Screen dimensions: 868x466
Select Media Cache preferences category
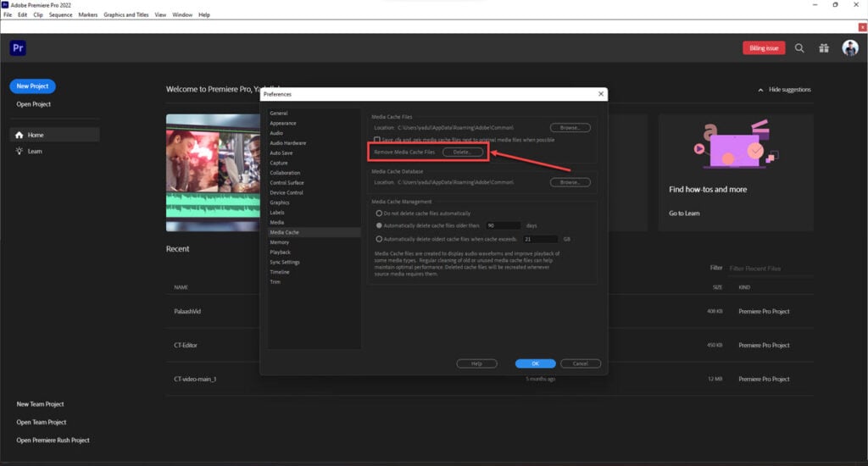point(314,232)
